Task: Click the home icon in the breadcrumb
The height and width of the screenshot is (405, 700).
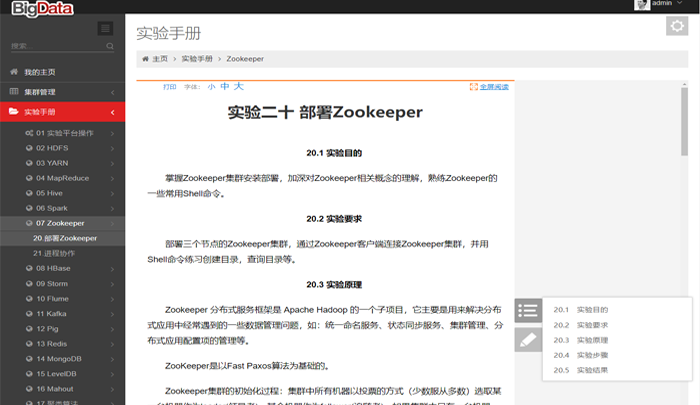Action: coord(147,59)
